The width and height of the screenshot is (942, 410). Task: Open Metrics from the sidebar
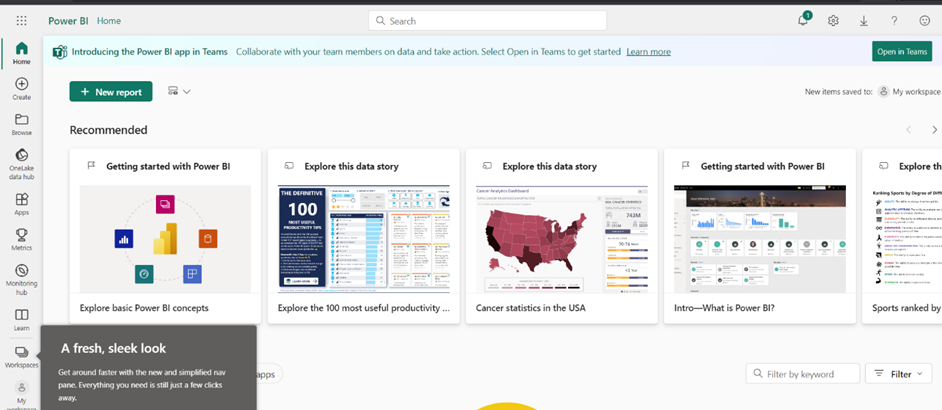pyautogui.click(x=22, y=239)
